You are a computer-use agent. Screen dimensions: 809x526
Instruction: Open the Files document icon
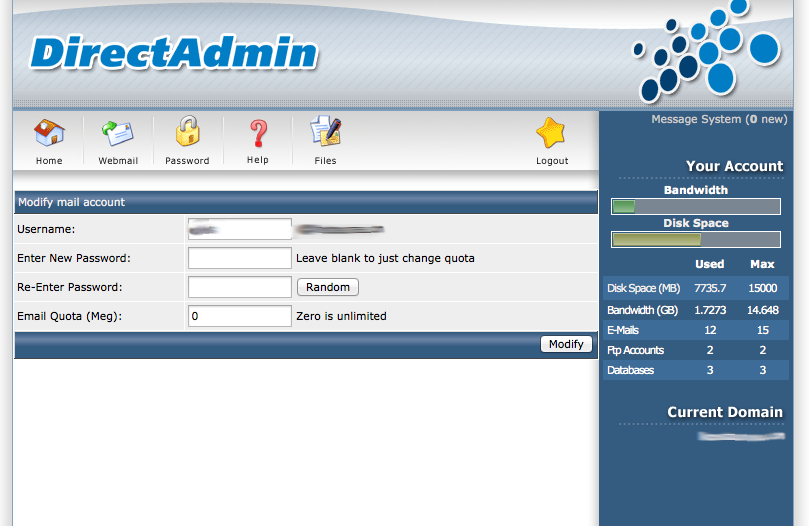point(326,131)
